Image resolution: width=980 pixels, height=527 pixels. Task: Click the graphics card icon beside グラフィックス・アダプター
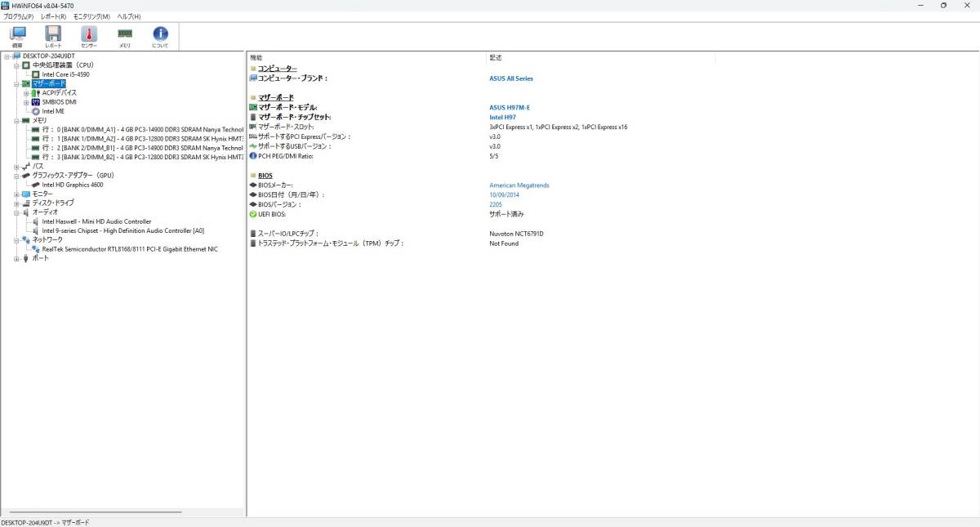(26, 176)
